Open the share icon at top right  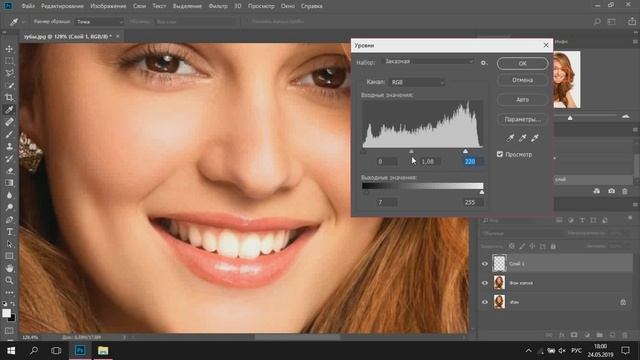[x=632, y=22]
